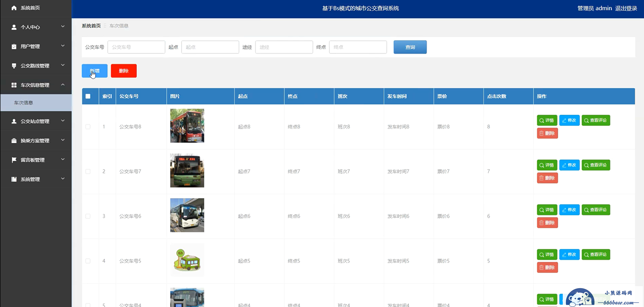Viewport: 644px width, 307px height.
Task: Open the bus thumbnail for 公交车号6
Action: pyautogui.click(x=187, y=215)
